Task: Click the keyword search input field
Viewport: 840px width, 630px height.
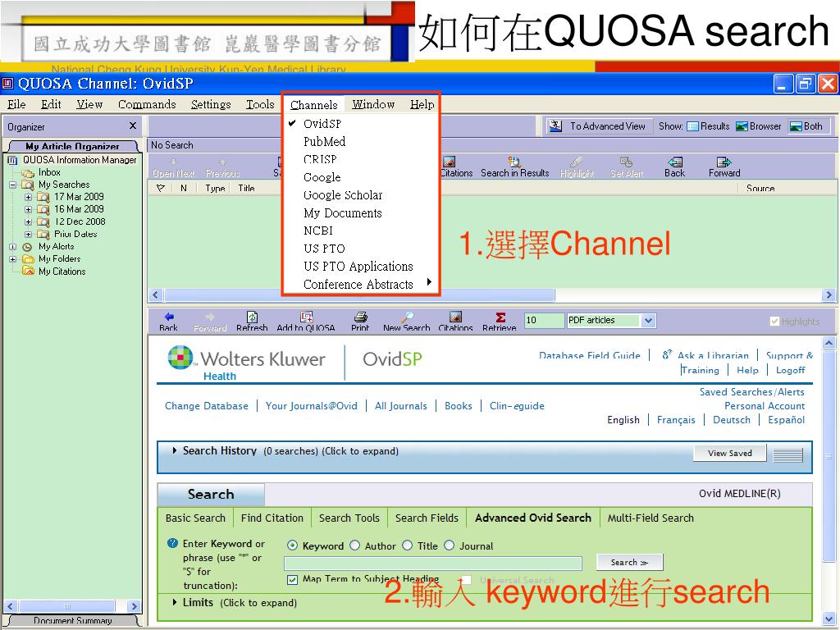Action: [x=433, y=563]
